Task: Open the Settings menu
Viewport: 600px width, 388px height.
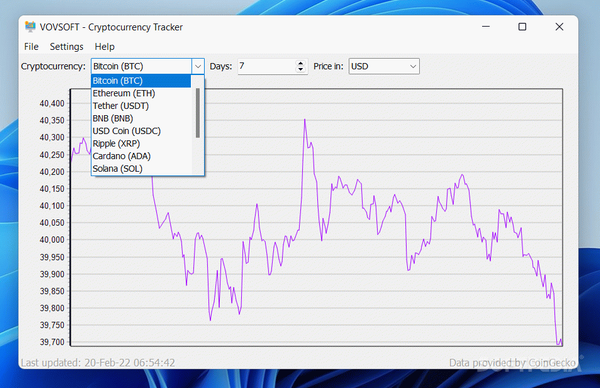Action: pos(67,47)
